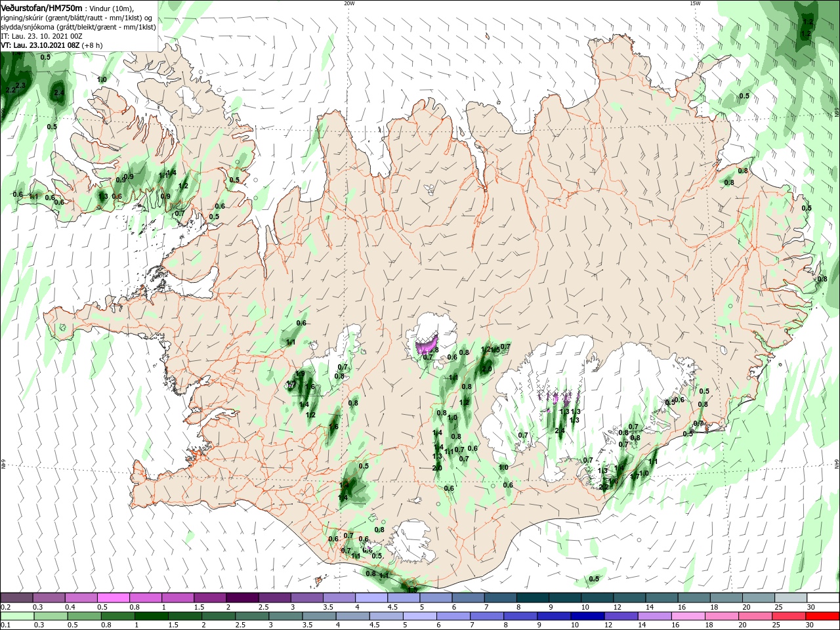Screen dimensions: 840x630
Task: Click the 0.2 label under the snow legend
Action: point(5,607)
